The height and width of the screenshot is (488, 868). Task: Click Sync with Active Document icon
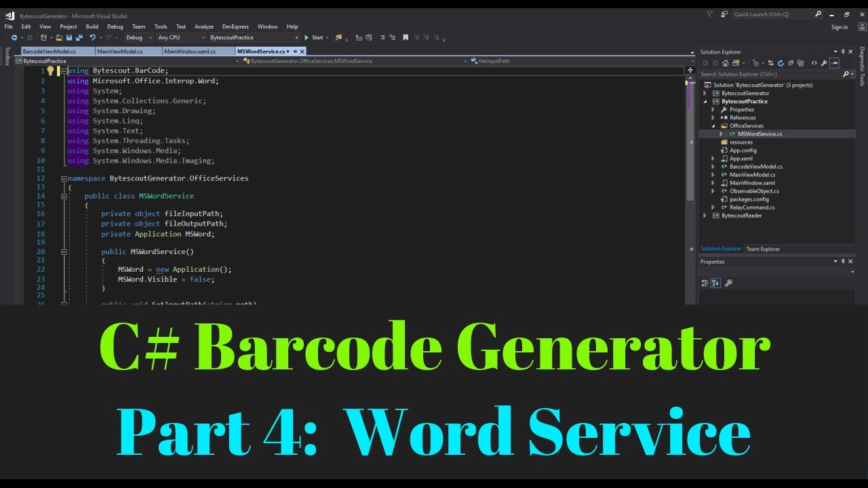(x=770, y=63)
